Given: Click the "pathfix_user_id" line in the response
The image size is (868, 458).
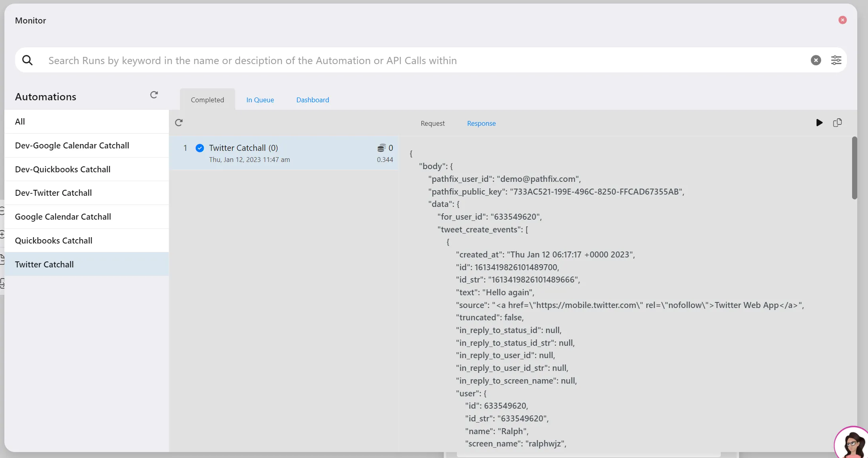Looking at the screenshot, I should click(505, 179).
